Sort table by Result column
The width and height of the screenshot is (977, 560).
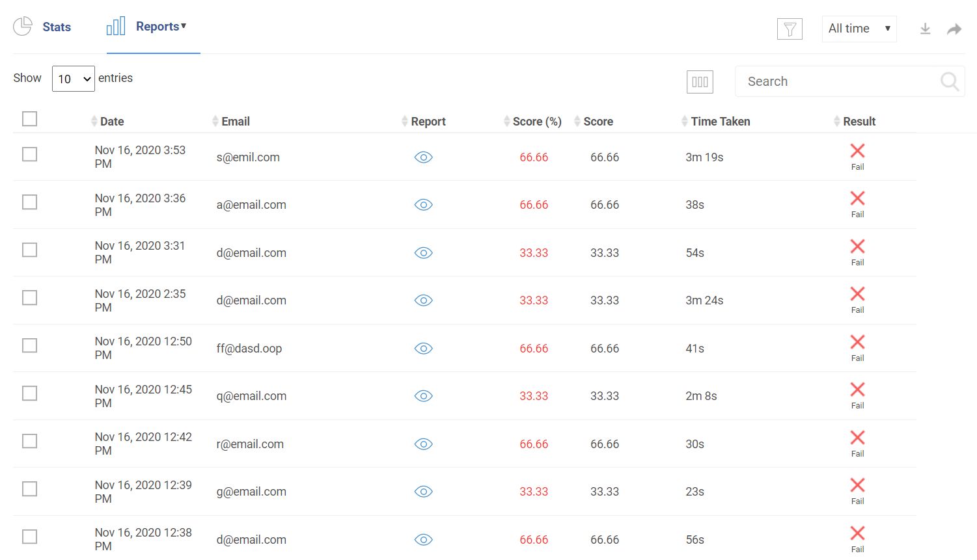[x=855, y=122]
